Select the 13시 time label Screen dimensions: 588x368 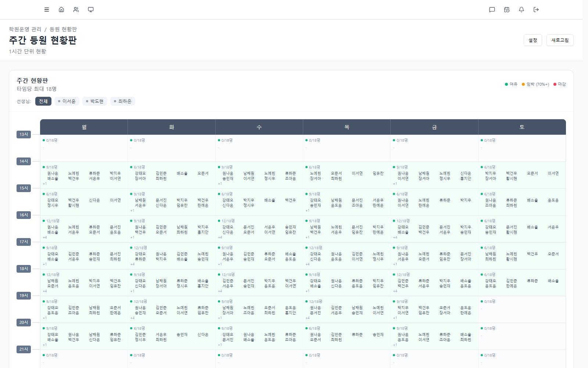point(24,134)
